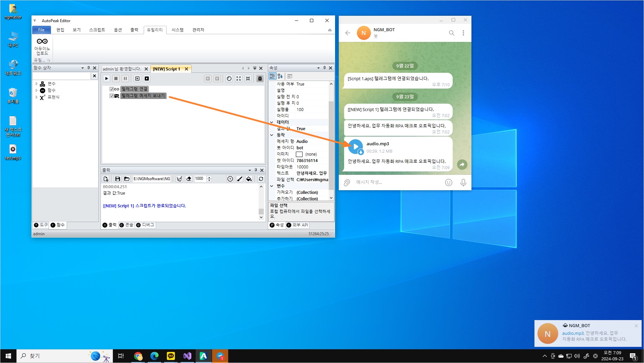Click the paperclip attach icon in Telegram
The height and width of the screenshot is (363, 644).
click(347, 182)
